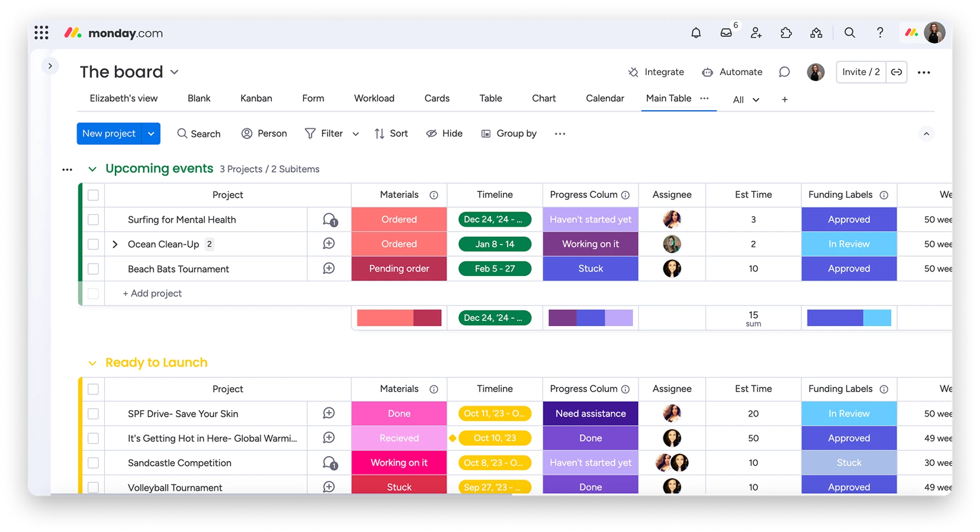Select all projects in Upcoming events

[x=93, y=195]
